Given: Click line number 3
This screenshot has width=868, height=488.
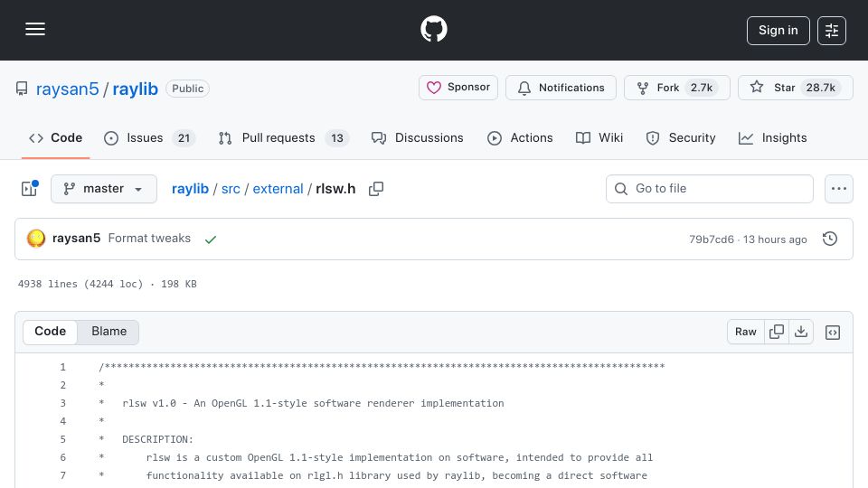Looking at the screenshot, I should tap(63, 403).
